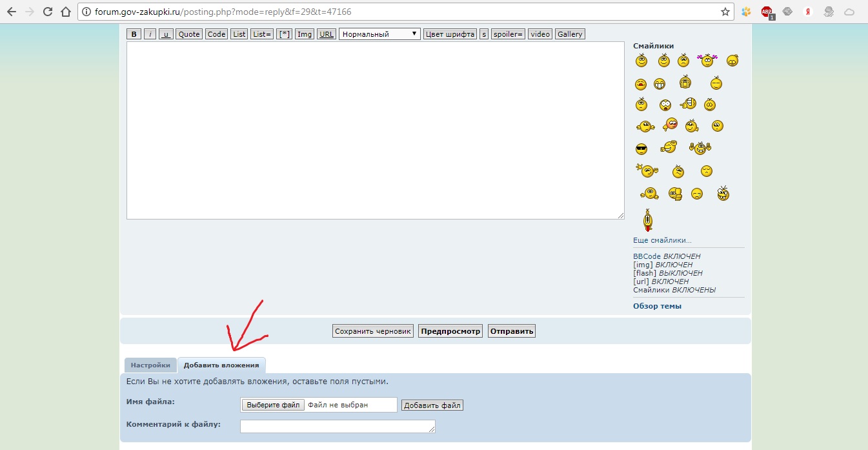Click the Yandex extension icon

(x=807, y=12)
